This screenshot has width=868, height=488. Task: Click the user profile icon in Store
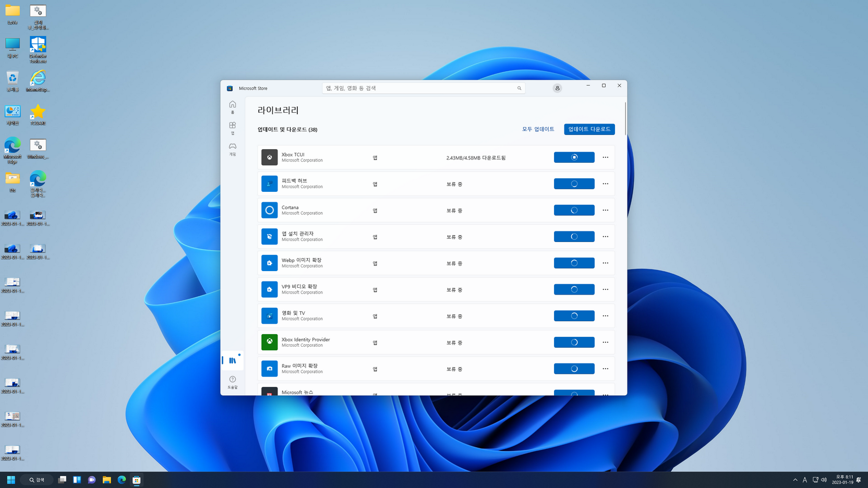coord(557,88)
